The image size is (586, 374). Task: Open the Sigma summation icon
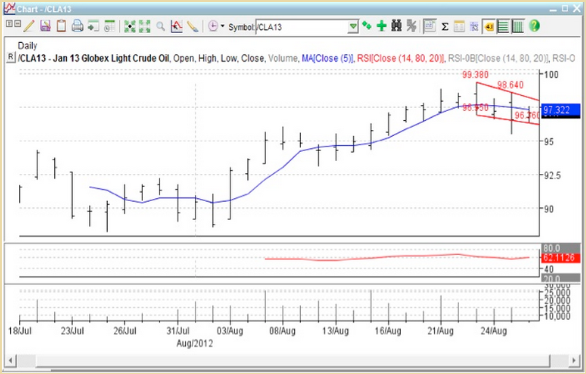click(445, 27)
